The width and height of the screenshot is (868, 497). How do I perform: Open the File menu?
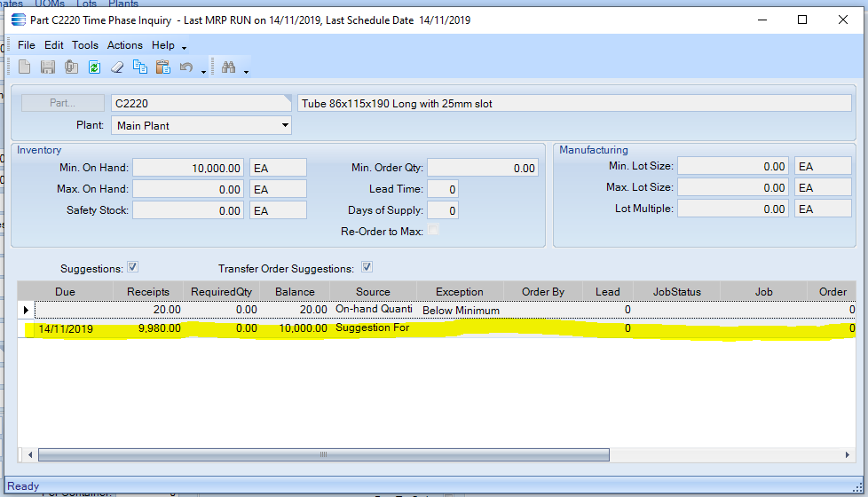(26, 45)
